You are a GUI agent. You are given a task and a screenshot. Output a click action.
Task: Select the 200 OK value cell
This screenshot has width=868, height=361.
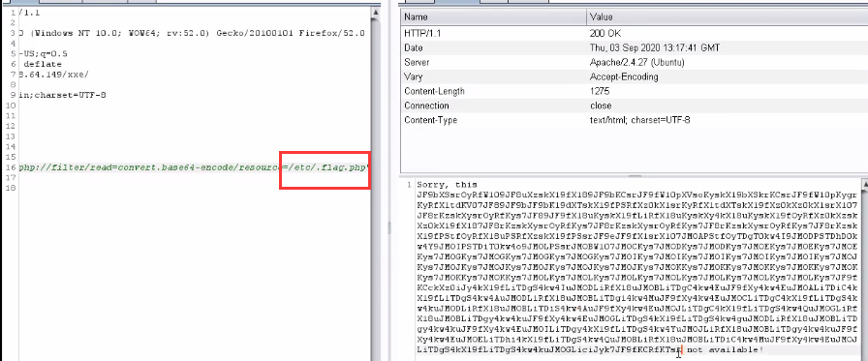coord(727,33)
